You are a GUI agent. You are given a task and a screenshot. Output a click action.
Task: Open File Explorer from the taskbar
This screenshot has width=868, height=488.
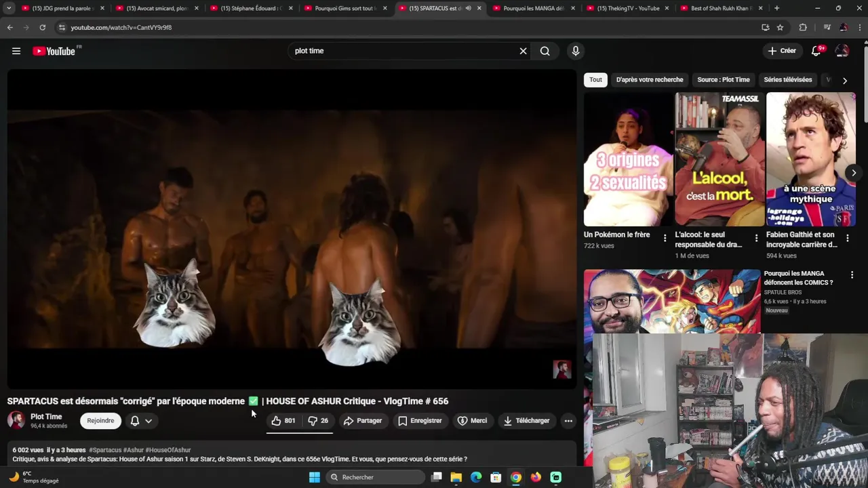pos(456,477)
